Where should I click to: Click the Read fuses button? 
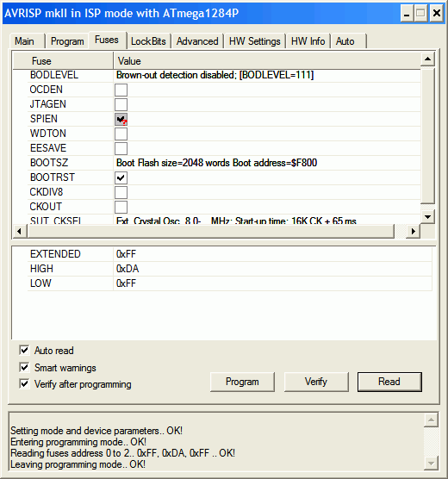(x=389, y=382)
